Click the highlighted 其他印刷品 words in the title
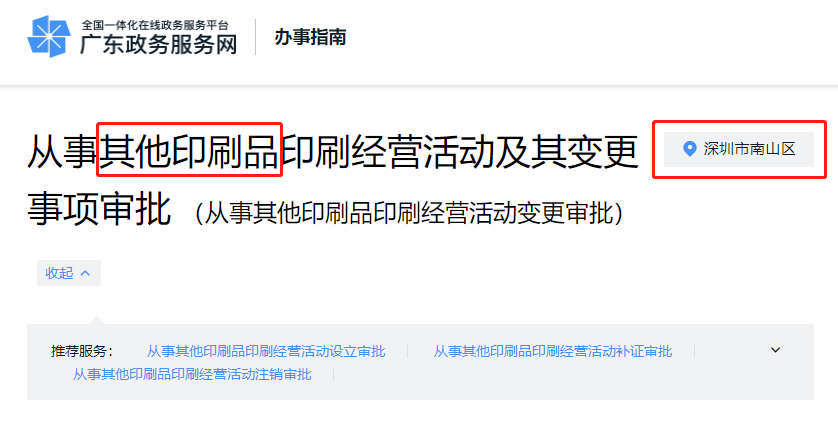 (x=189, y=150)
